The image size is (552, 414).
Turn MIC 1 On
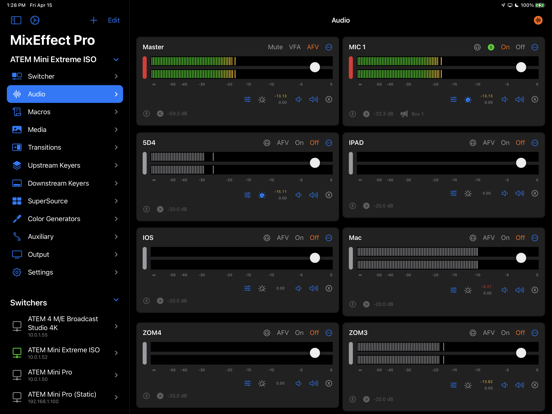coord(505,47)
